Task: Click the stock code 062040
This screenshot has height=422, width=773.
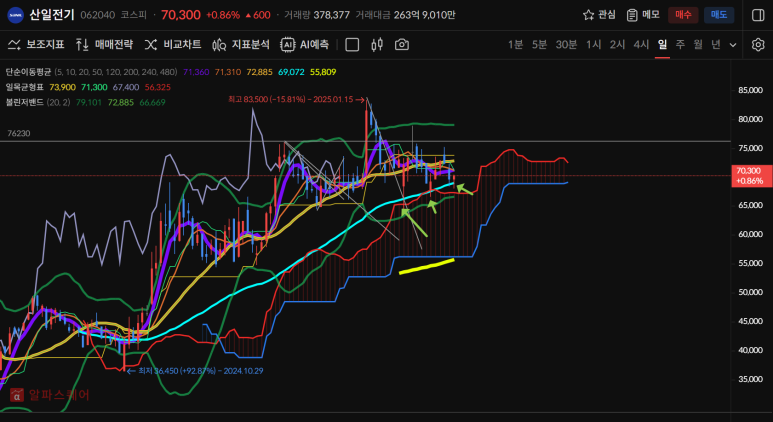Action: [98, 15]
